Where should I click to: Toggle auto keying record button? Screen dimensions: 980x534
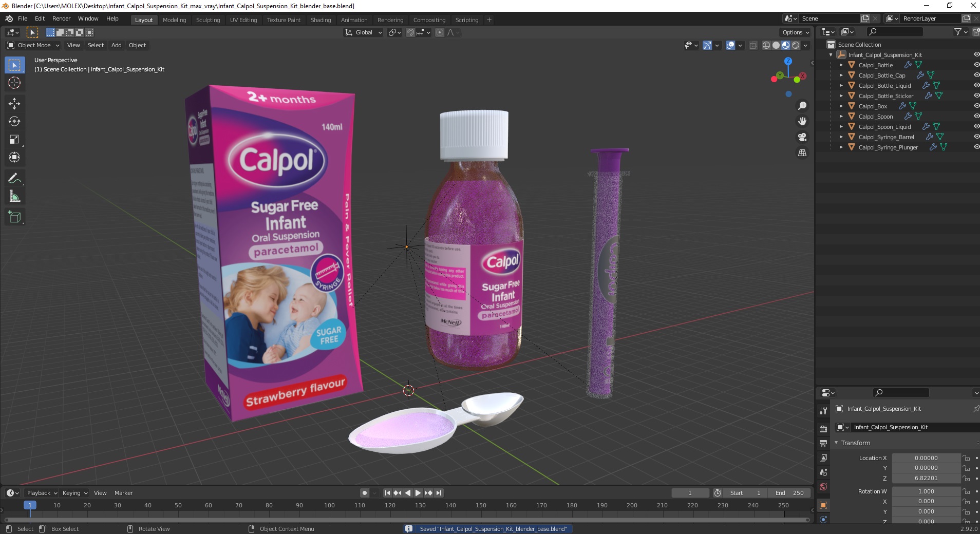pos(364,493)
